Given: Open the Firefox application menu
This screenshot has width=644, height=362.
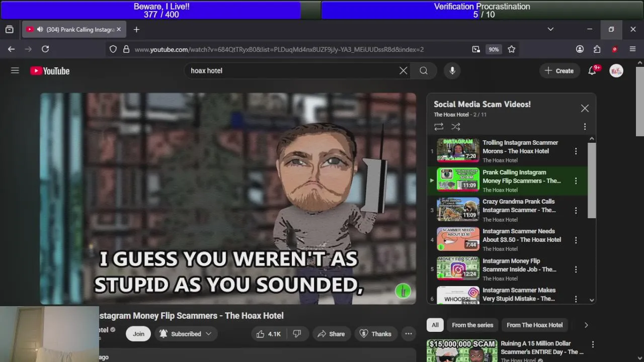Looking at the screenshot, I should (632, 49).
